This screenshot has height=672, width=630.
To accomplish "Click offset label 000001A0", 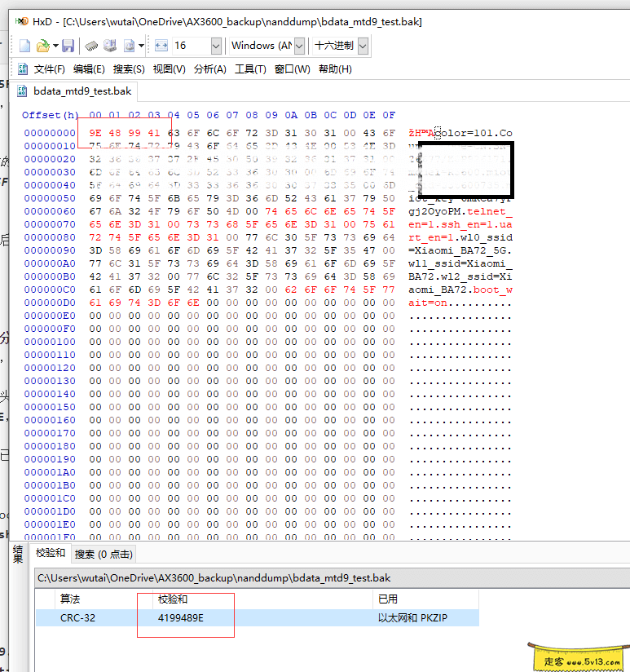I will [50, 472].
